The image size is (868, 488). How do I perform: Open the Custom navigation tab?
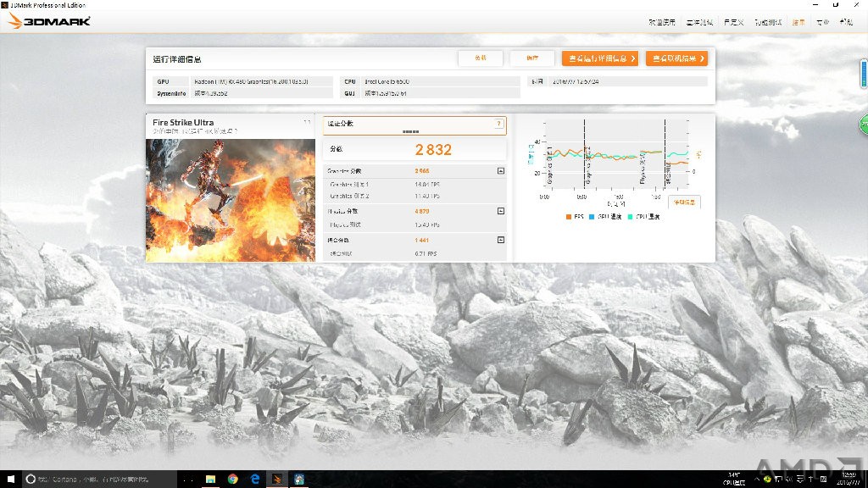coord(733,22)
